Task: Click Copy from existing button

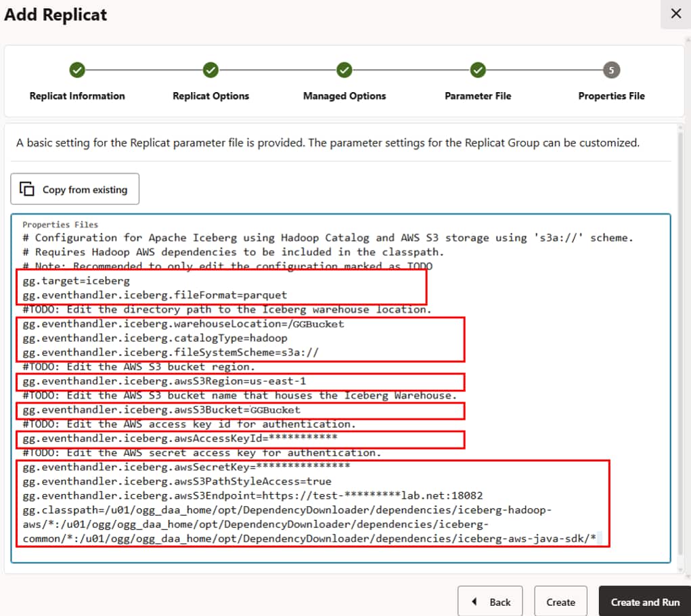Action: point(75,189)
